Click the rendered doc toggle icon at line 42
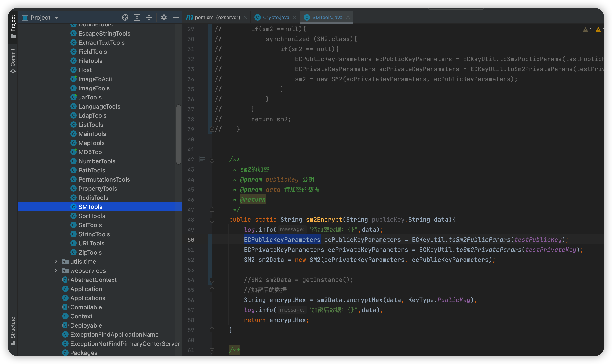 pyautogui.click(x=202, y=159)
